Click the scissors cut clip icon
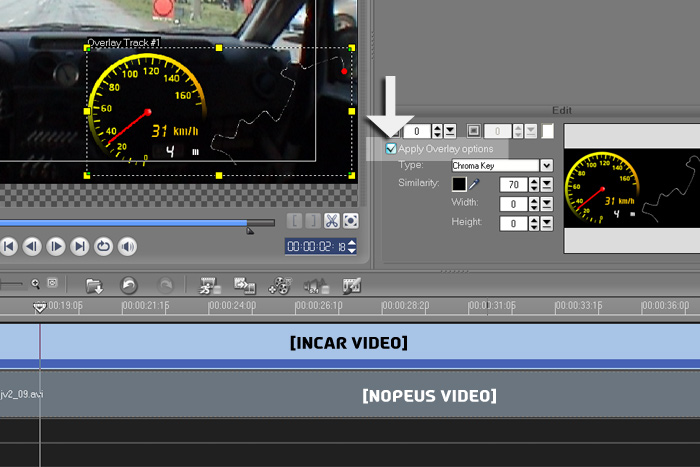The height and width of the screenshot is (467, 700). [332, 221]
